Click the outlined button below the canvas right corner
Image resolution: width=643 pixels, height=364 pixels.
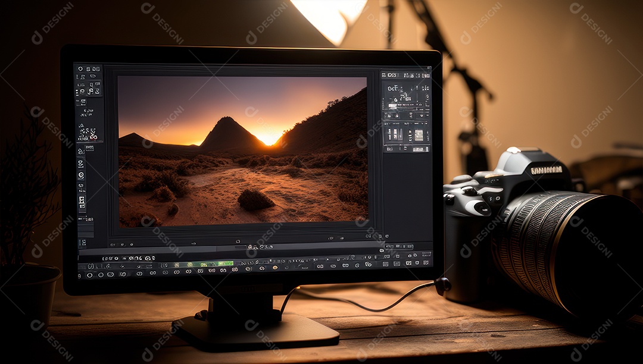tap(399, 246)
